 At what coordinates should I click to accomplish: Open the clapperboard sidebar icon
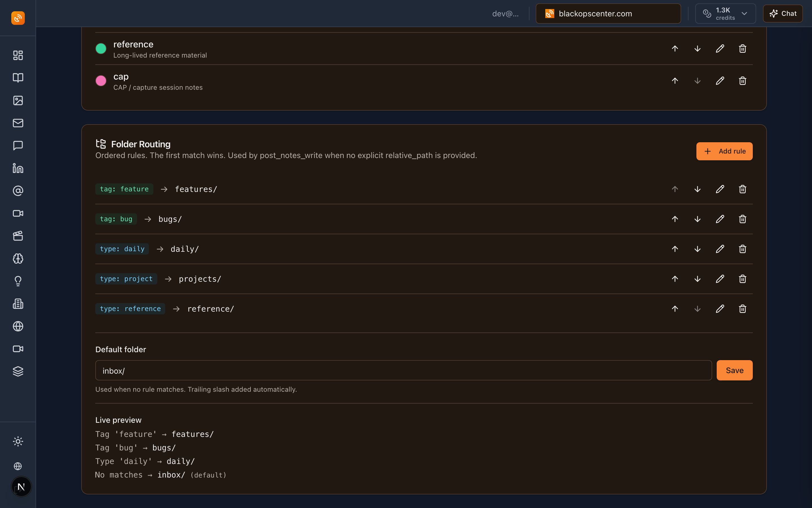click(18, 236)
